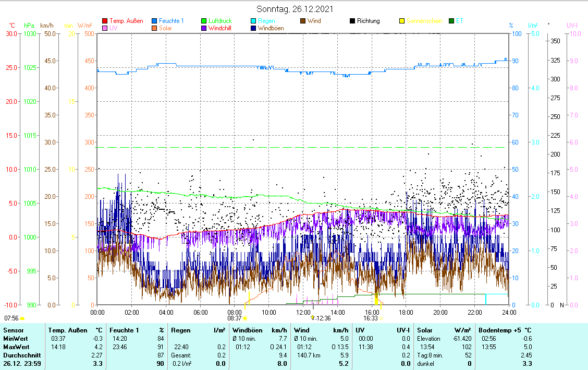Click the cyan Regen legend square
The height and width of the screenshot is (370, 588).
253,21
